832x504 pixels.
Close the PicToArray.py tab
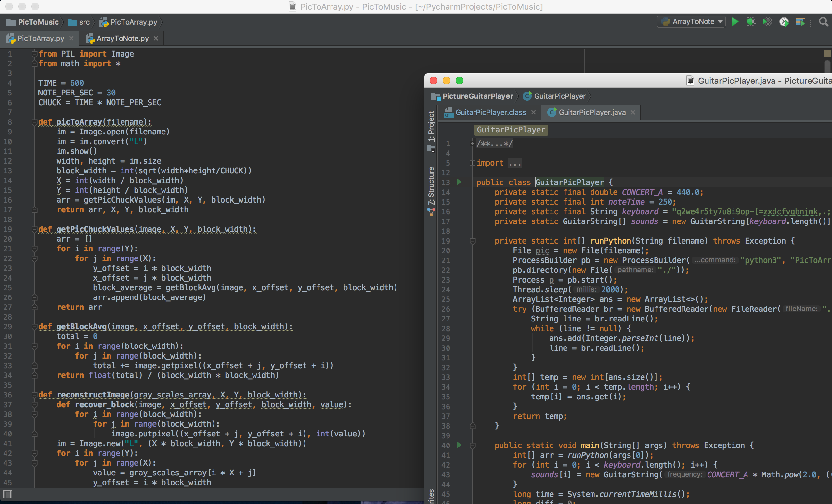point(71,38)
